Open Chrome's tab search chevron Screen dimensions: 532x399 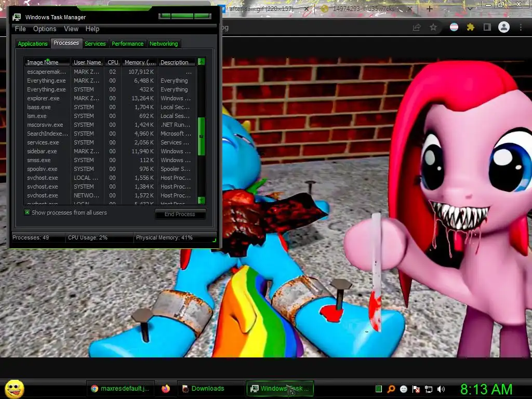point(470,9)
